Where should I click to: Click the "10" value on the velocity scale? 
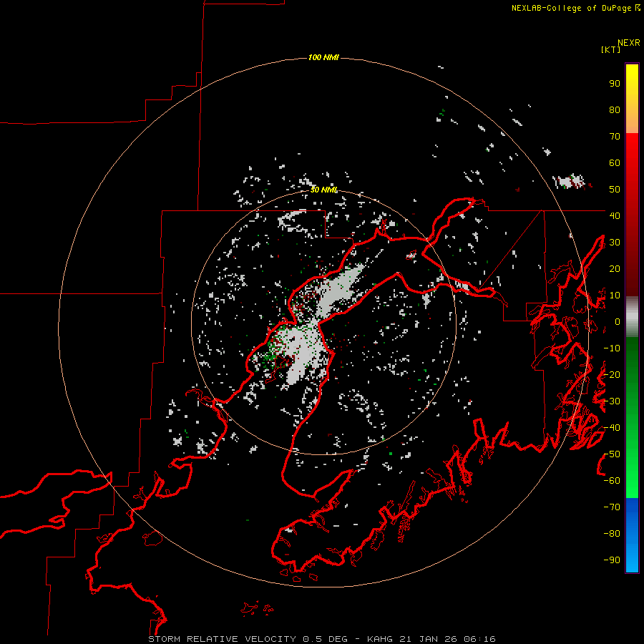click(615, 296)
